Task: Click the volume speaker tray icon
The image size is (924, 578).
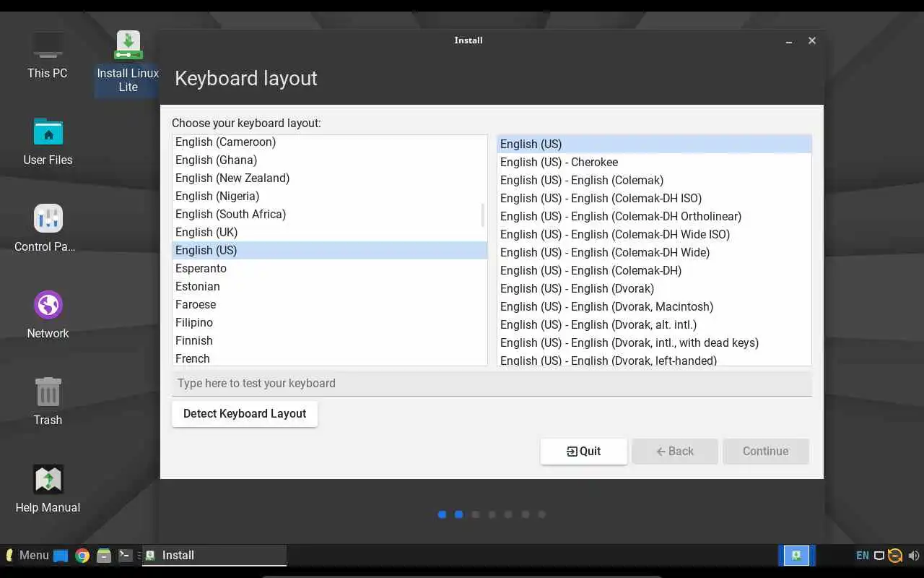Action: [x=913, y=556]
